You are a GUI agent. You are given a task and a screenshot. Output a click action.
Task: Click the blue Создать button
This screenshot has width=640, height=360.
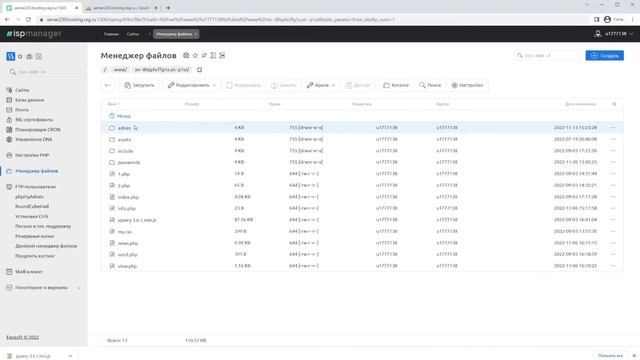click(604, 56)
